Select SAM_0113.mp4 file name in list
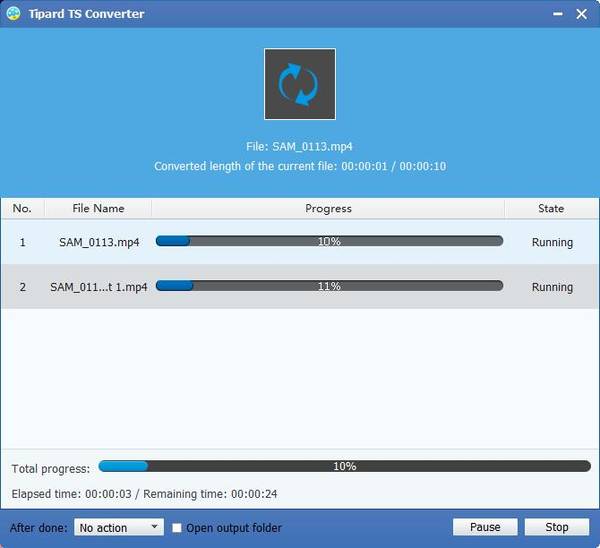 click(x=99, y=242)
